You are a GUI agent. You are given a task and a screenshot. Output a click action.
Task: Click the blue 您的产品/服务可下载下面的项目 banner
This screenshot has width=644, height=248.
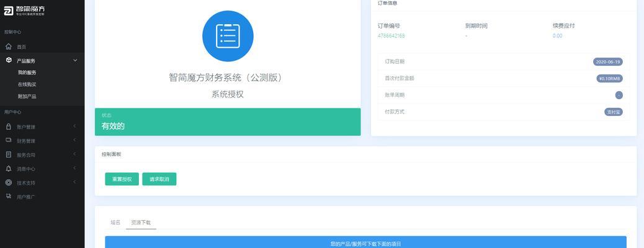point(365,242)
